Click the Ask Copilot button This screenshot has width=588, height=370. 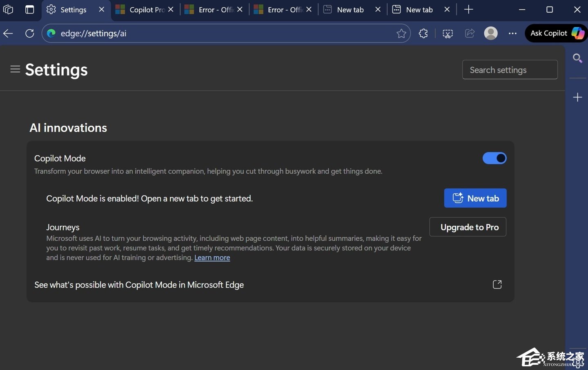pos(556,33)
